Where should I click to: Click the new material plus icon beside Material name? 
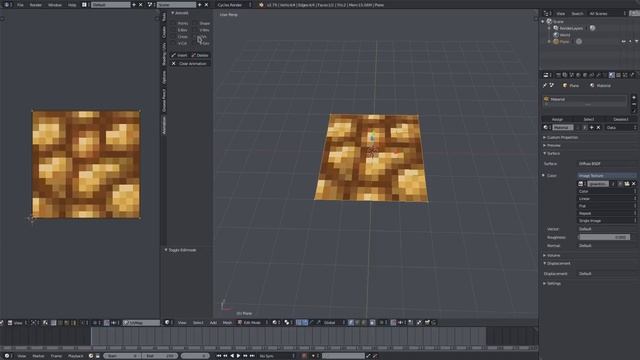coord(591,127)
